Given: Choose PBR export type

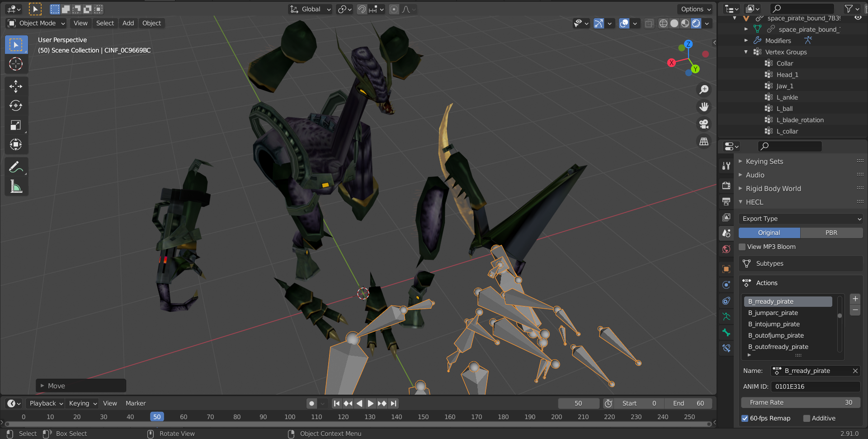Looking at the screenshot, I should pyautogui.click(x=831, y=233).
